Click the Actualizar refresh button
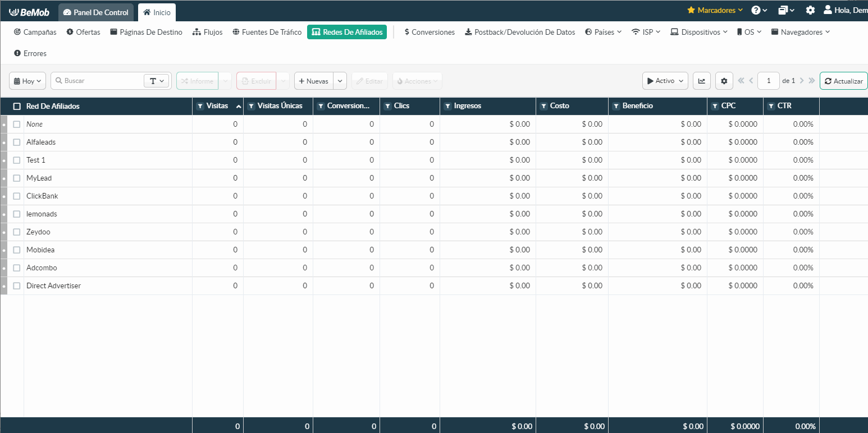 point(843,81)
